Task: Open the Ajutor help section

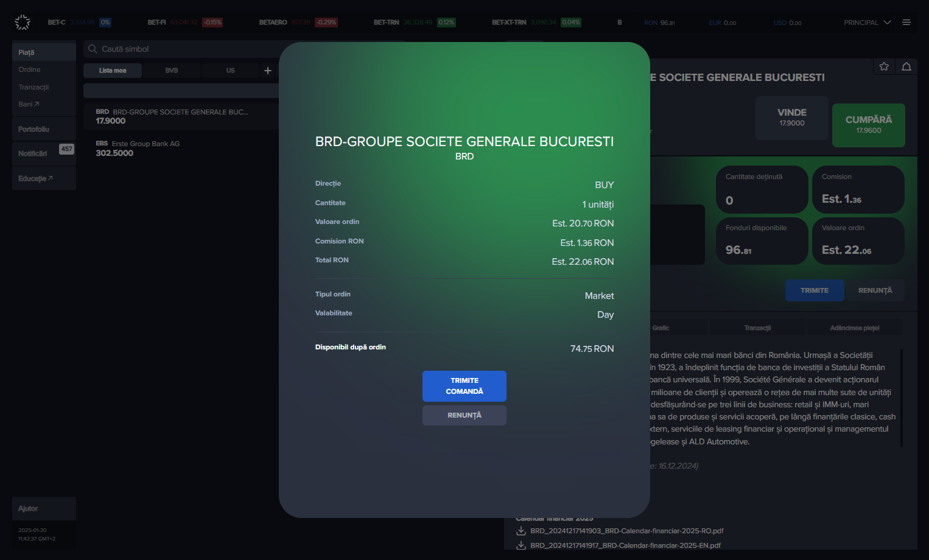Action: click(x=44, y=508)
